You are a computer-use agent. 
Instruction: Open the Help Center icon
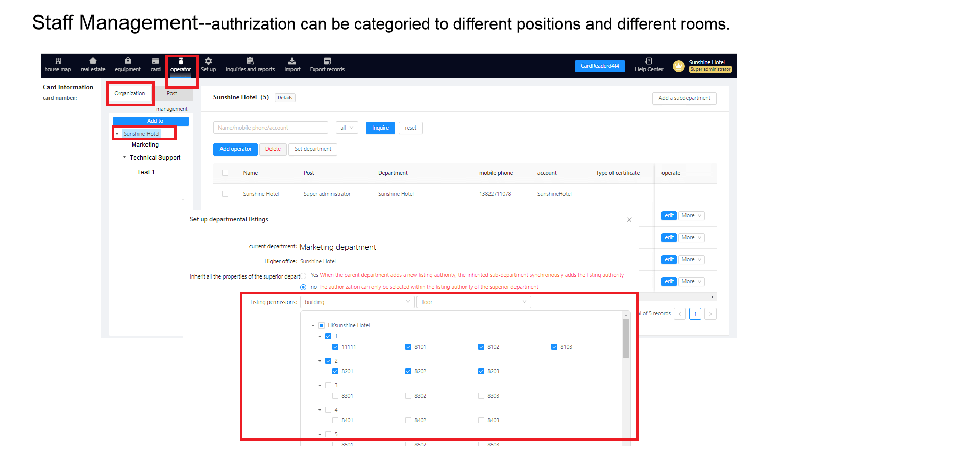[649, 61]
